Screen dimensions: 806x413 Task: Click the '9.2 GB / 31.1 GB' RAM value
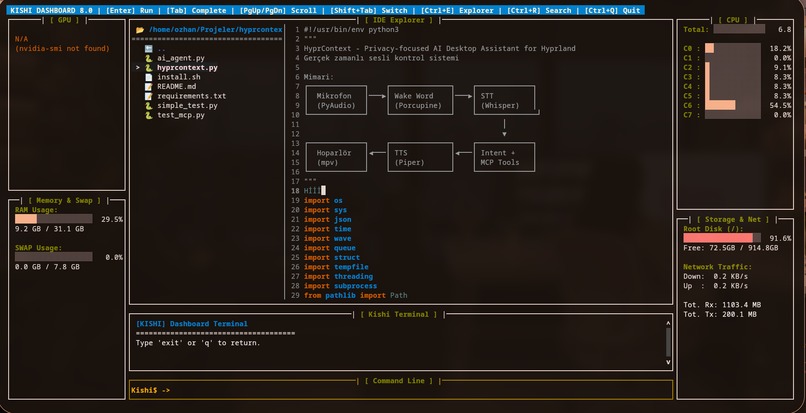click(x=49, y=229)
